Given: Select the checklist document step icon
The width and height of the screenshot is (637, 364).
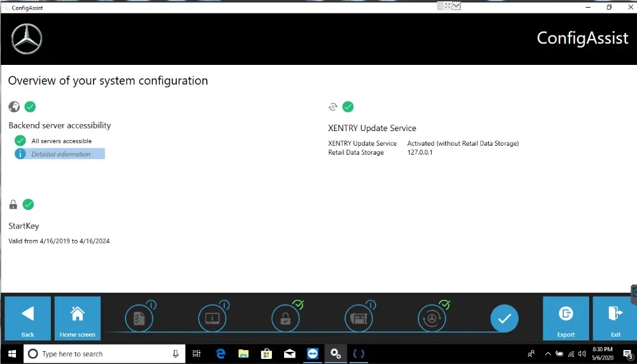Looking at the screenshot, I should click(140, 318).
